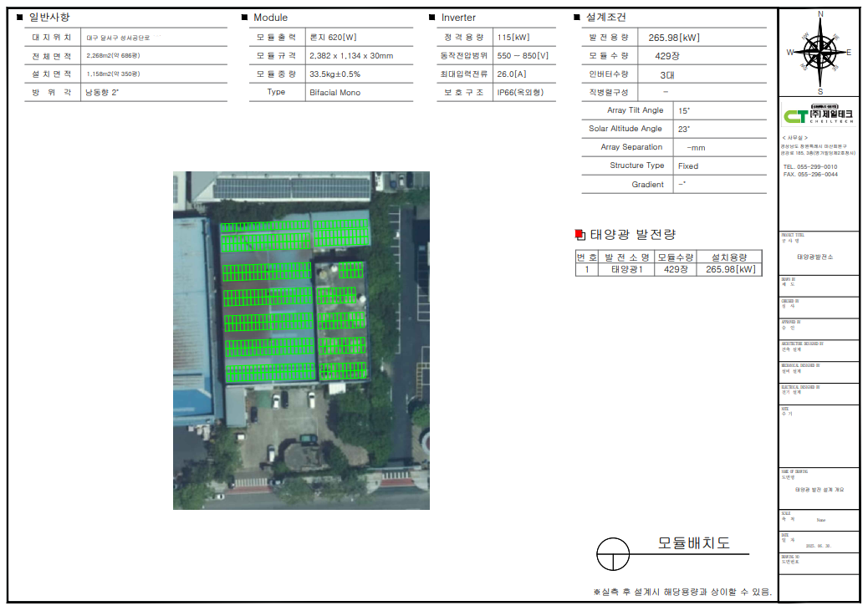Click the structure type value 'Fixed'
This screenshot has width=868, height=611.
[688, 166]
